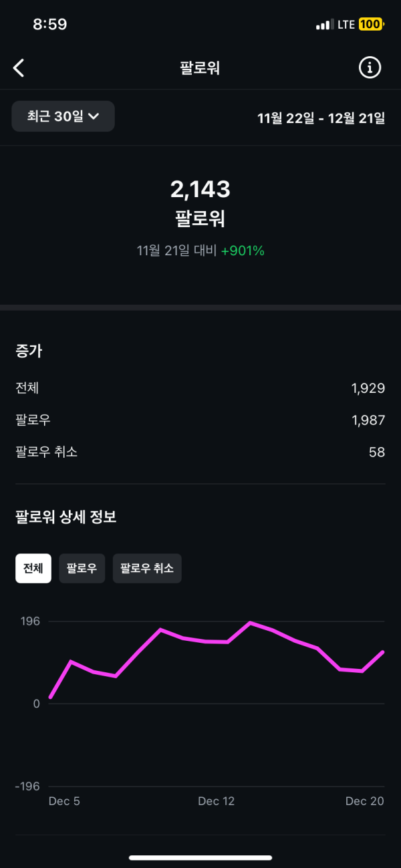This screenshot has height=868, width=401.
Task: Switch chart to 팔로우 filter
Action: 82,569
